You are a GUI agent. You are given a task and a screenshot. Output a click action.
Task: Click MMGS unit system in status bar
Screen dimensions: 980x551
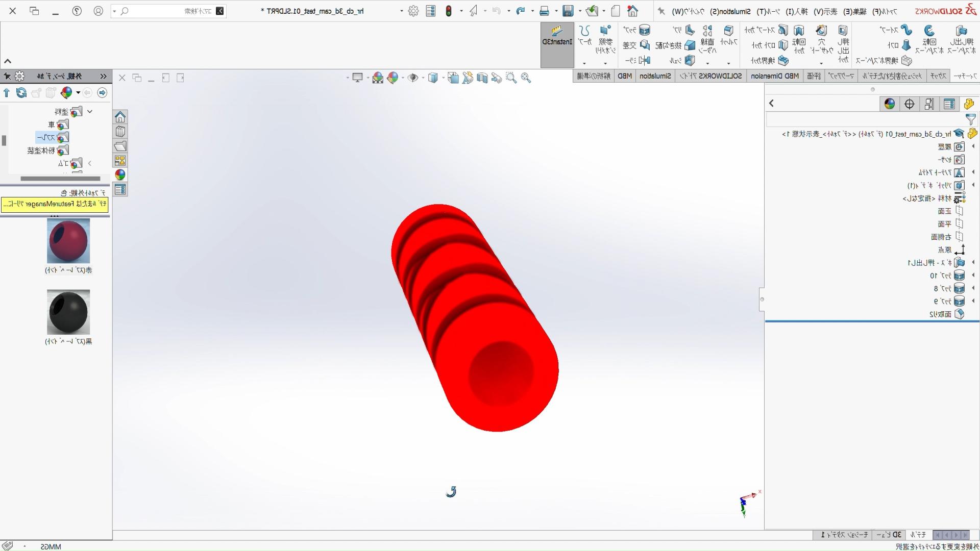51,546
